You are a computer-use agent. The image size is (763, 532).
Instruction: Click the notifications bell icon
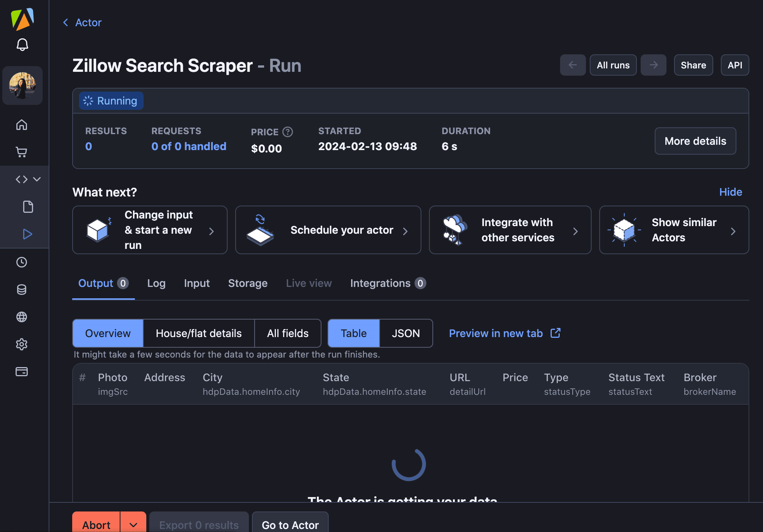point(23,44)
